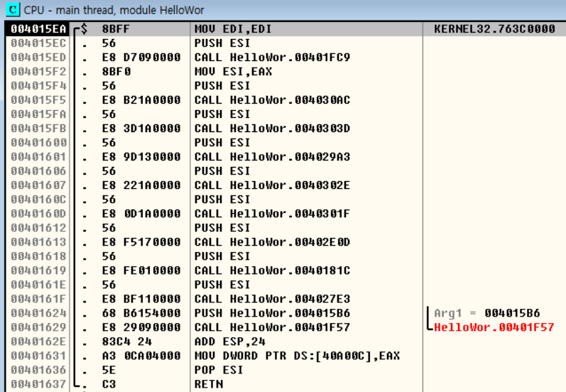Click hex byte C3 in RETN row
This screenshot has height=392, width=566.
[109, 384]
